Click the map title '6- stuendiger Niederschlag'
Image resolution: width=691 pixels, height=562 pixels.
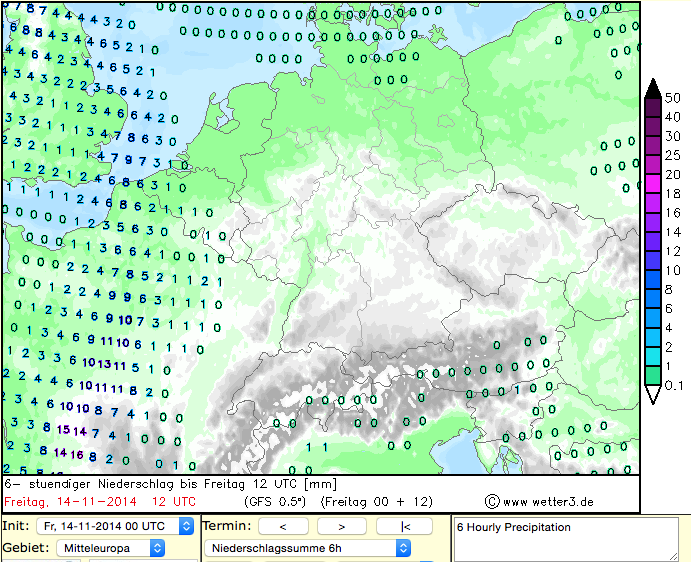(89, 484)
